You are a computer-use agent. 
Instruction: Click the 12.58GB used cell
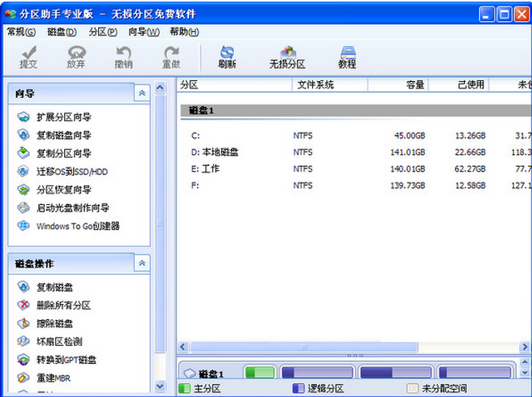[x=470, y=186]
